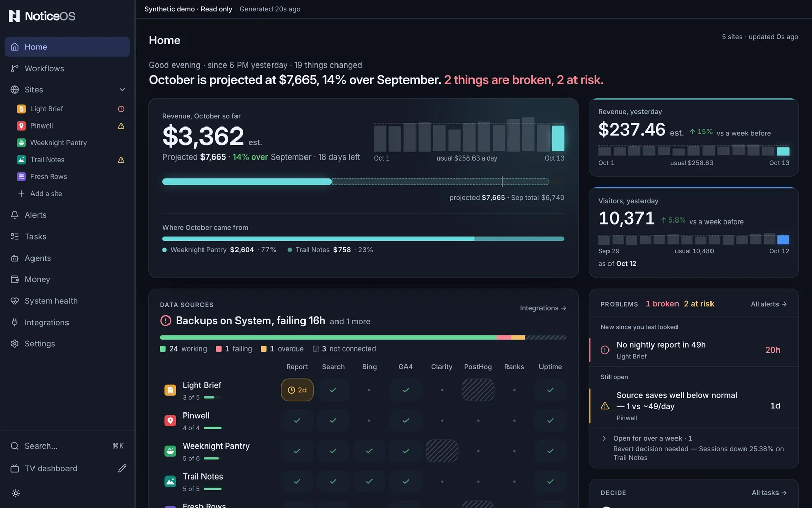The height and width of the screenshot is (508, 812).
Task: Expand the Open for over a week row
Action: (x=693, y=448)
